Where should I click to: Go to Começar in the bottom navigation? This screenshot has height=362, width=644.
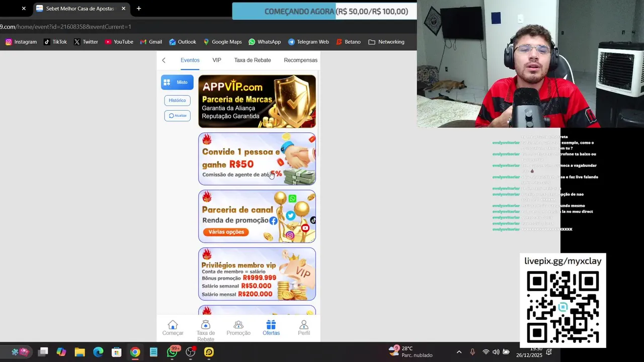[173, 328]
